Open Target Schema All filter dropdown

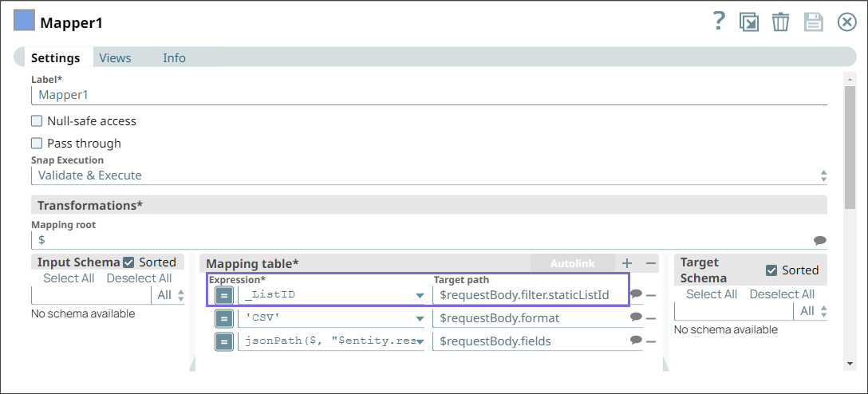click(x=811, y=312)
